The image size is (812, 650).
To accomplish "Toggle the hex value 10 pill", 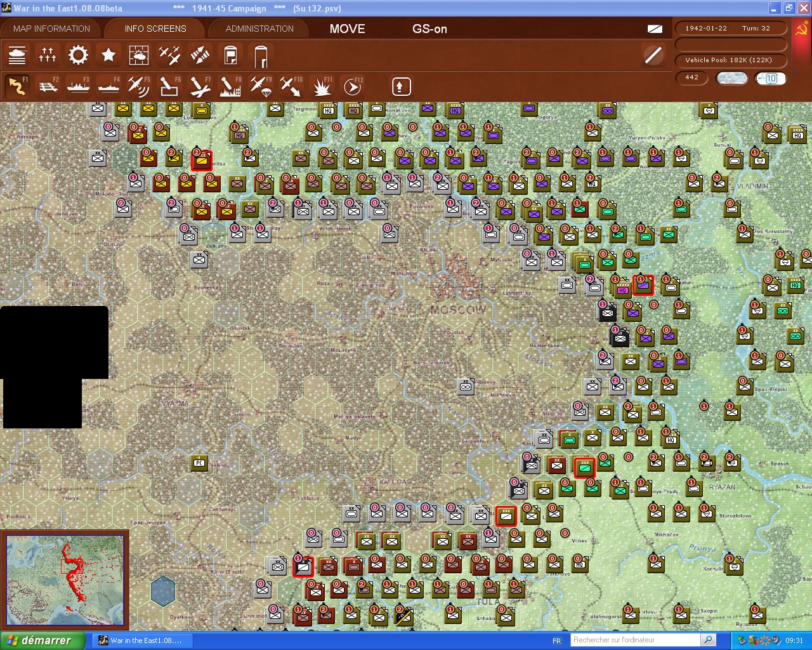I will click(770, 78).
